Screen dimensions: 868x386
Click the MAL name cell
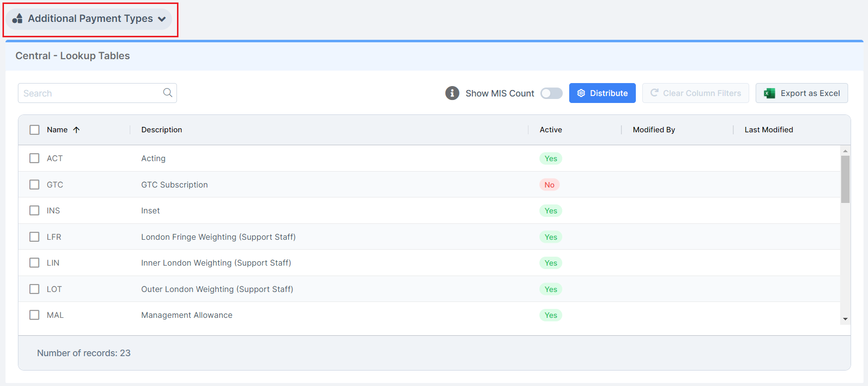(x=55, y=315)
